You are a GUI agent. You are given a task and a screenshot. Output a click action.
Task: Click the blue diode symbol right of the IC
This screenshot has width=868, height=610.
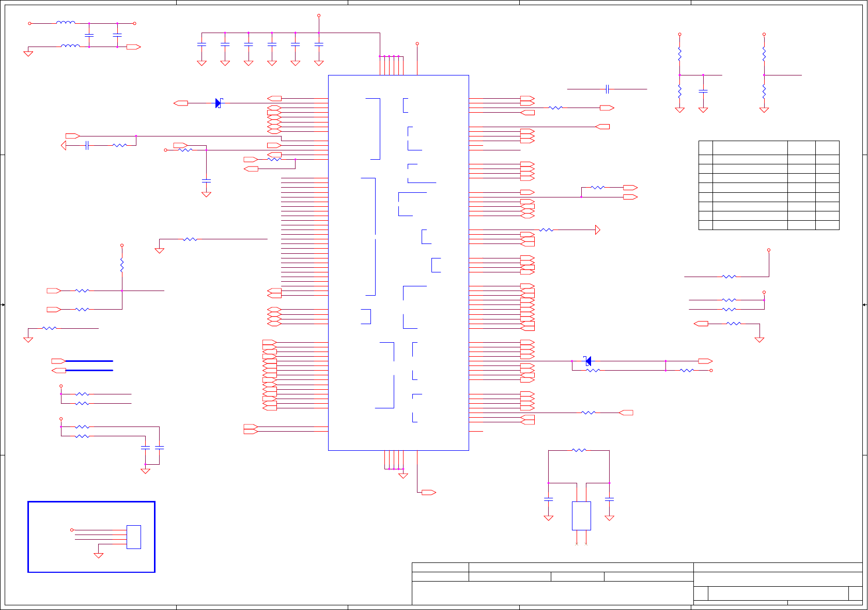tap(587, 361)
